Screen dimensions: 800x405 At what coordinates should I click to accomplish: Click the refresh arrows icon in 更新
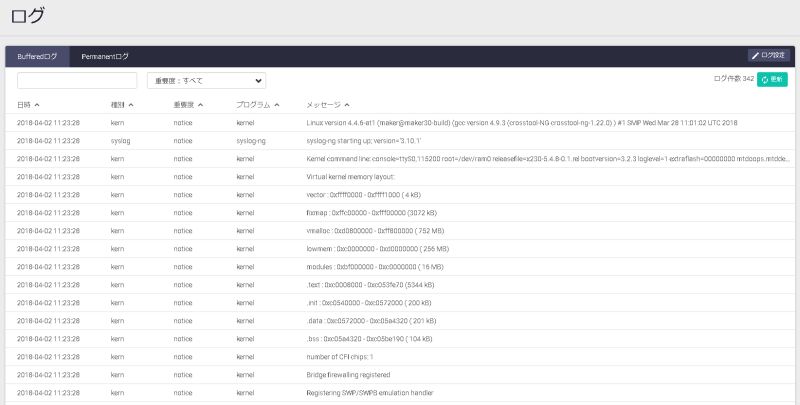click(766, 80)
